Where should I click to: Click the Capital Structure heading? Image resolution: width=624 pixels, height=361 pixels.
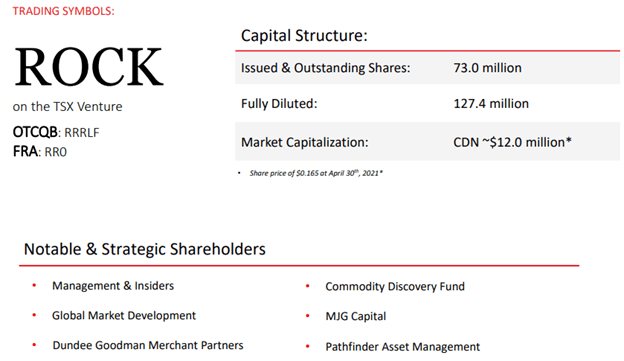coord(304,36)
